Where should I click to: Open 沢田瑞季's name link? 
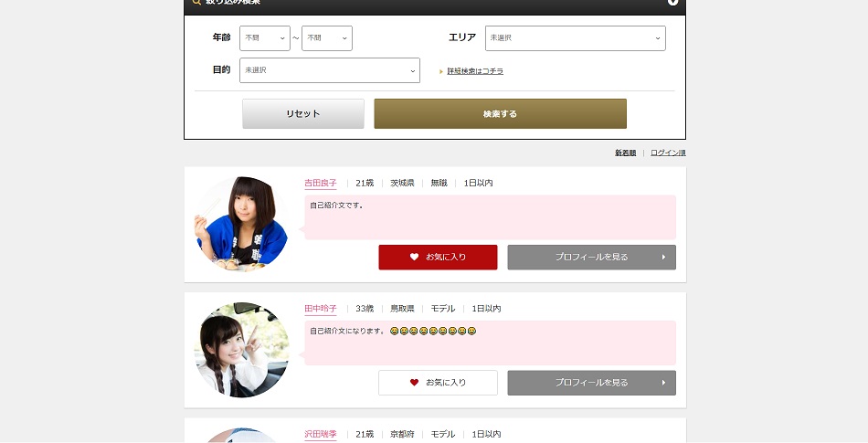pos(321,434)
